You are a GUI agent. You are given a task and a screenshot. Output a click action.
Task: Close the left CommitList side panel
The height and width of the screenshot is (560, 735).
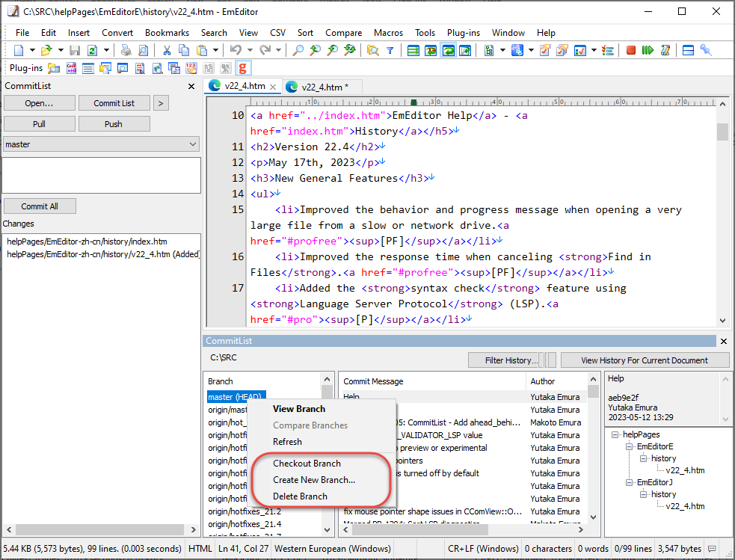click(191, 86)
